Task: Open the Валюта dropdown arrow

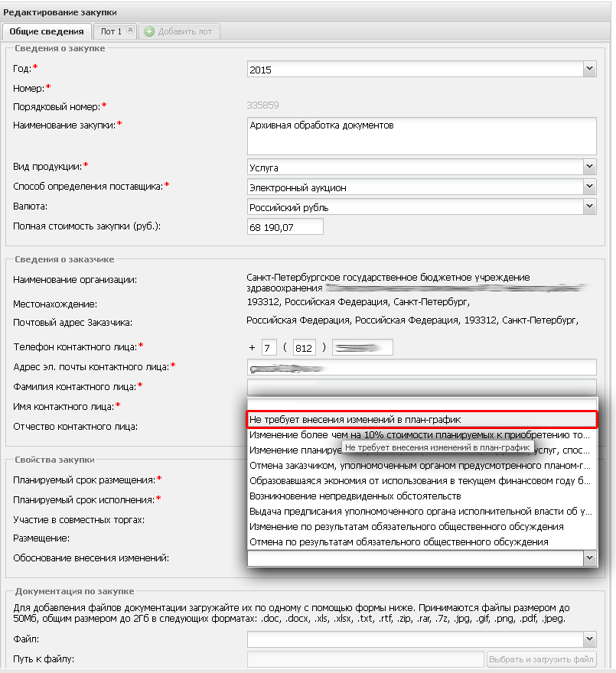Action: [589, 206]
